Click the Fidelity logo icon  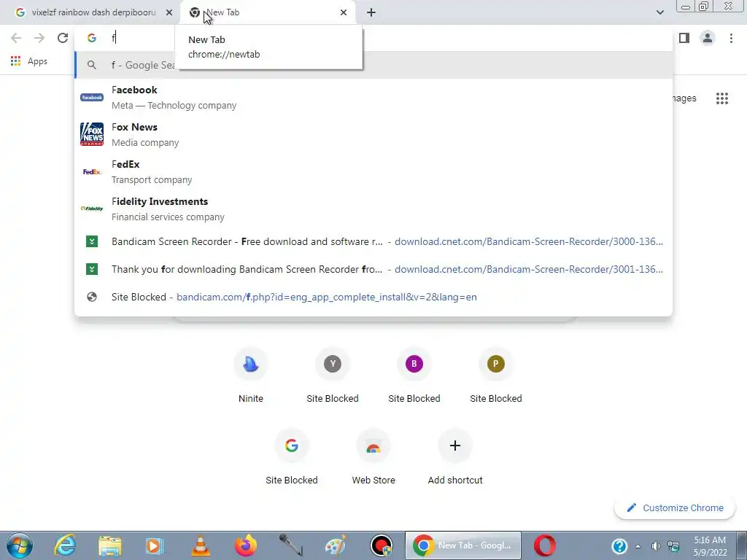coord(92,209)
